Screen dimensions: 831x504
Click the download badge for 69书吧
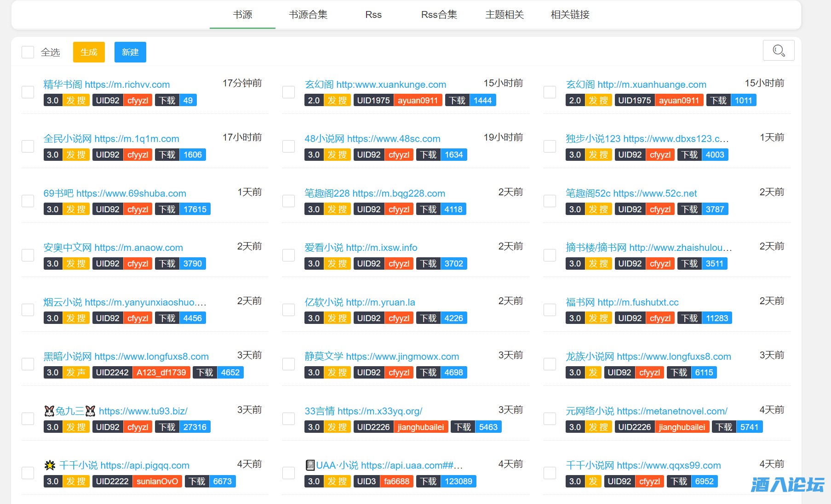click(167, 210)
